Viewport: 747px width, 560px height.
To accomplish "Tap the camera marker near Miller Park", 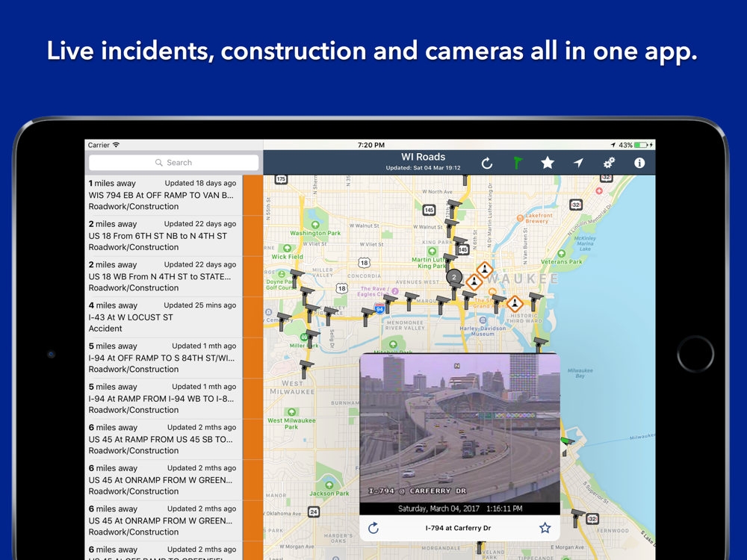I will coord(312,337).
